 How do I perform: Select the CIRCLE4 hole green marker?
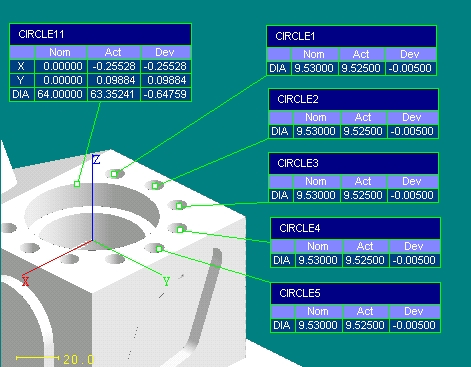click(180, 229)
